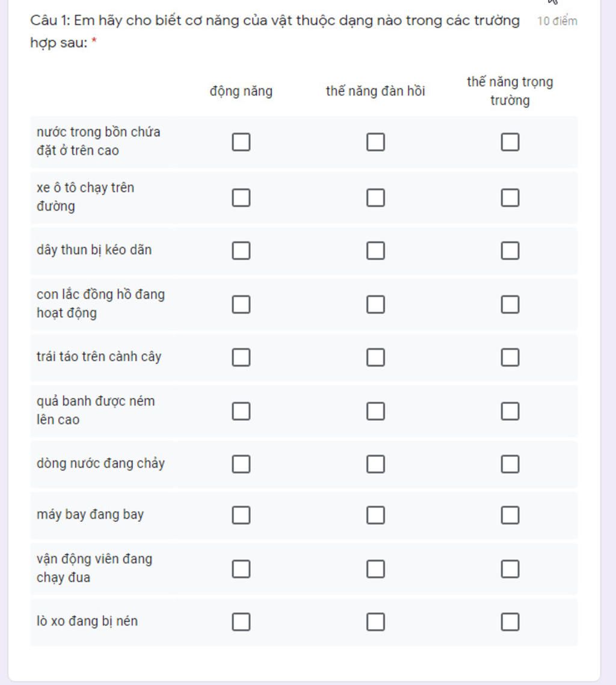Tick thế năng trọng trường for vận động viên
The height and width of the screenshot is (685, 616).
click(510, 569)
